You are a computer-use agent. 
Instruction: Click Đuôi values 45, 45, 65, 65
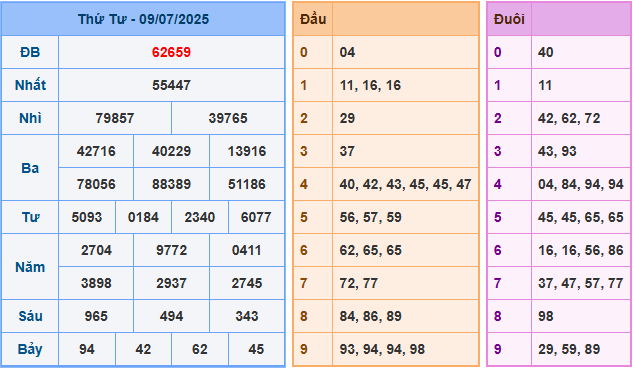(581, 217)
